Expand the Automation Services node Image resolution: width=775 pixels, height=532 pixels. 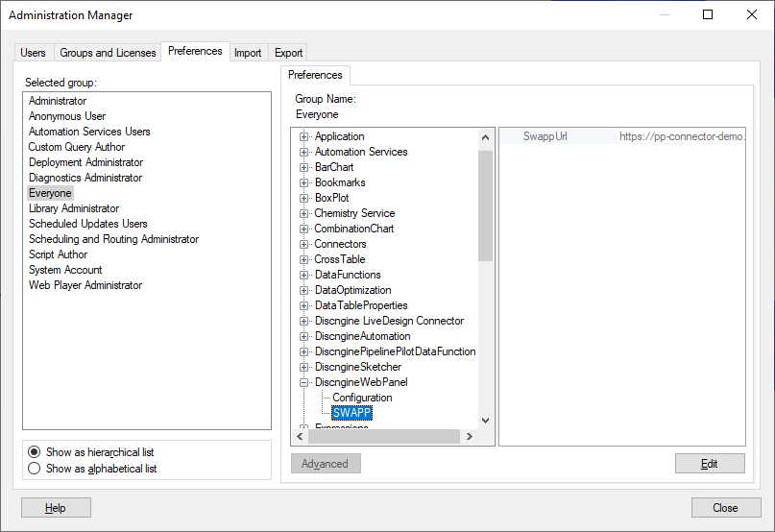point(304,153)
